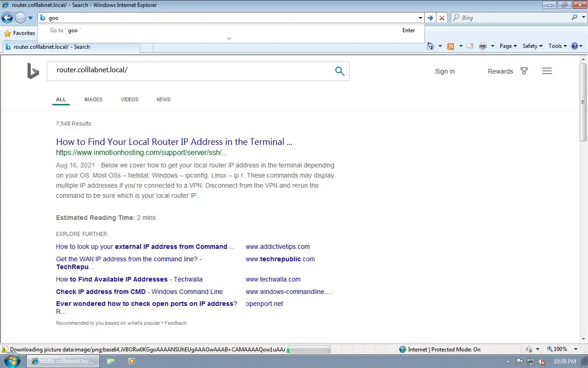Open 'How to look up your external IP' link

(x=145, y=247)
